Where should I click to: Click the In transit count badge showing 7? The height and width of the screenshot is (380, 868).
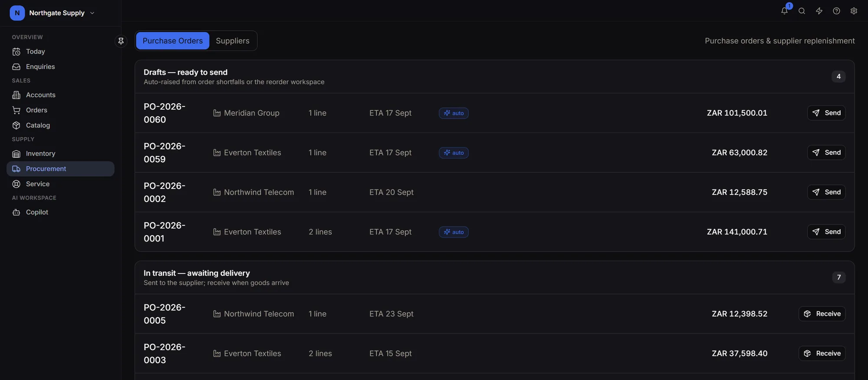point(839,278)
